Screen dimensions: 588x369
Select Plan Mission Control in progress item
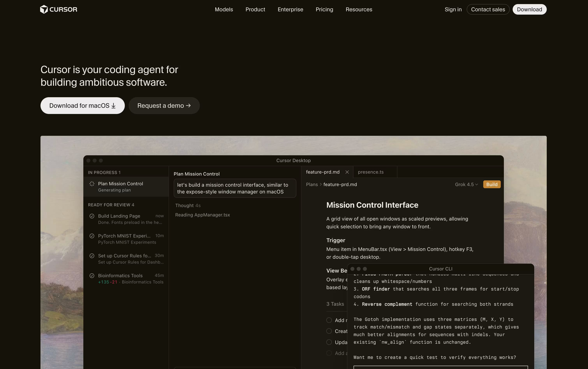pyautogui.click(x=126, y=187)
